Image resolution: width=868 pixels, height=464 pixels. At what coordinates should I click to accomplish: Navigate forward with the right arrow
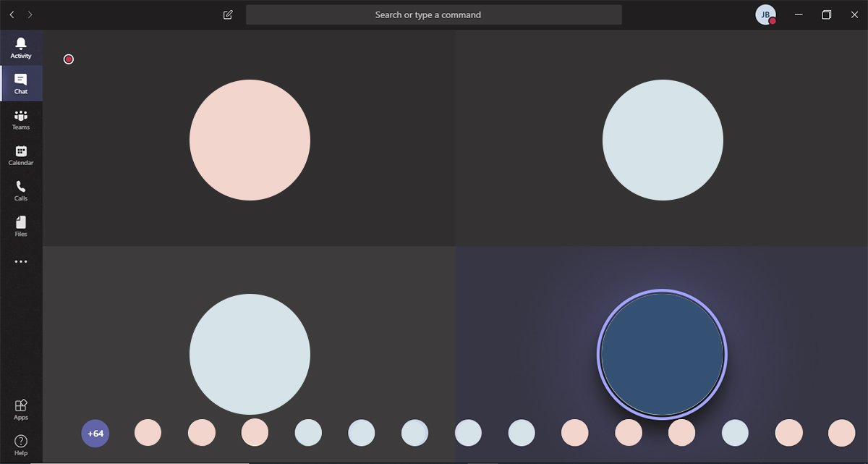pyautogui.click(x=30, y=14)
